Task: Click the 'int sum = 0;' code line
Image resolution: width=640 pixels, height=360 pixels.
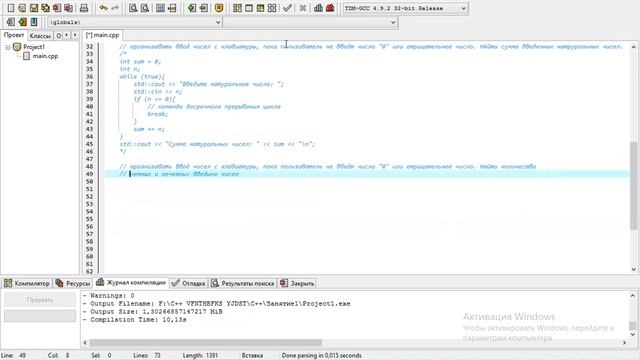Action: [140, 62]
